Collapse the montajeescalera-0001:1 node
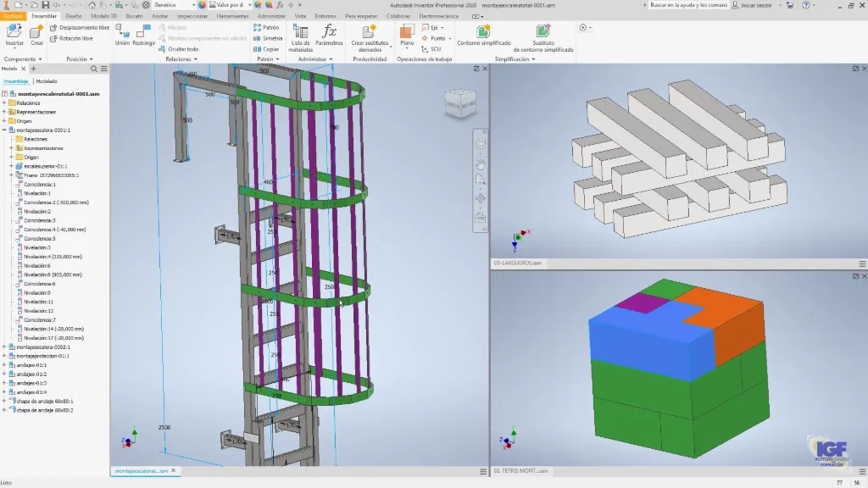 (x=4, y=130)
